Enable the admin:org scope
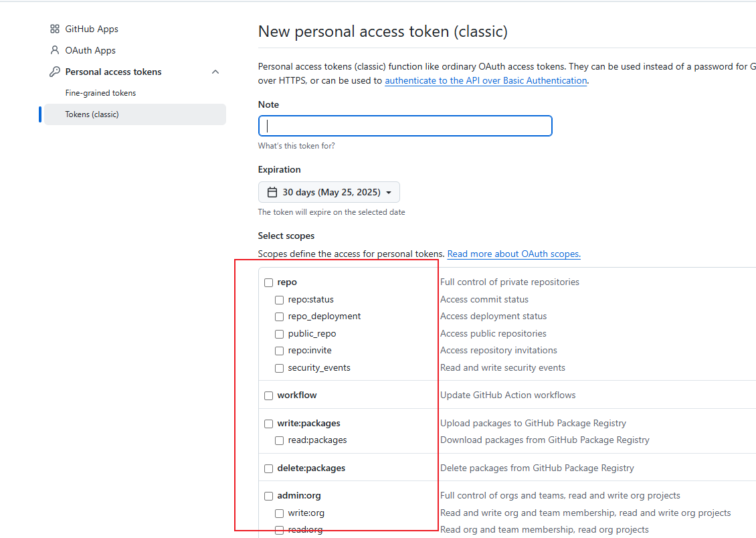Viewport: 756px width, 538px height. click(268, 496)
